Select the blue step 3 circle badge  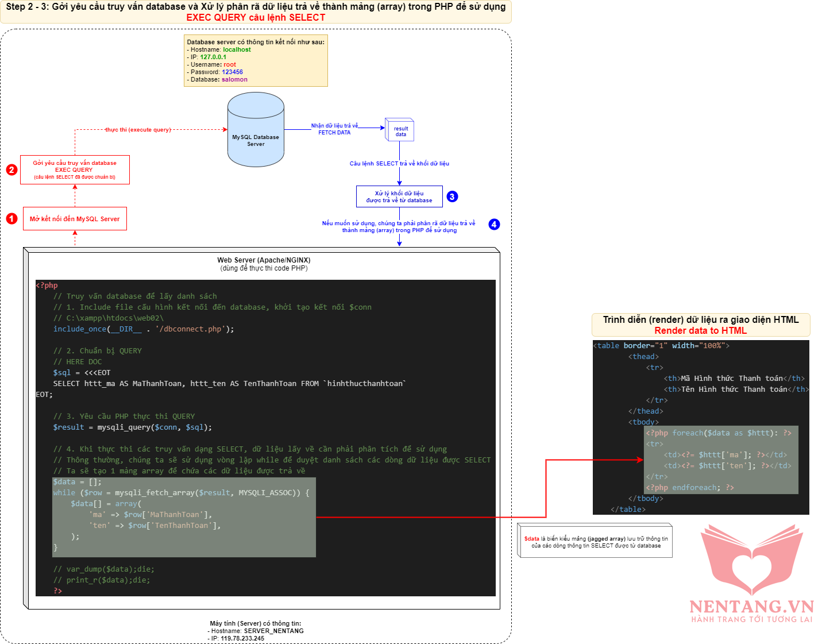[x=452, y=196]
